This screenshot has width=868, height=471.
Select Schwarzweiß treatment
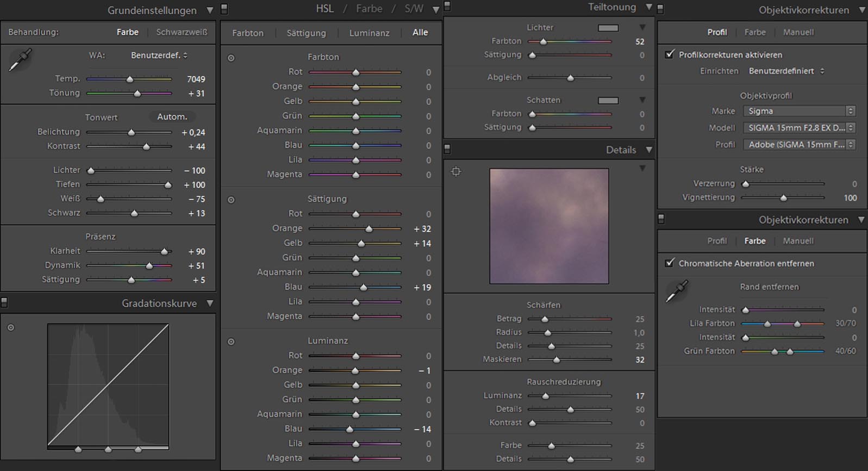point(182,32)
